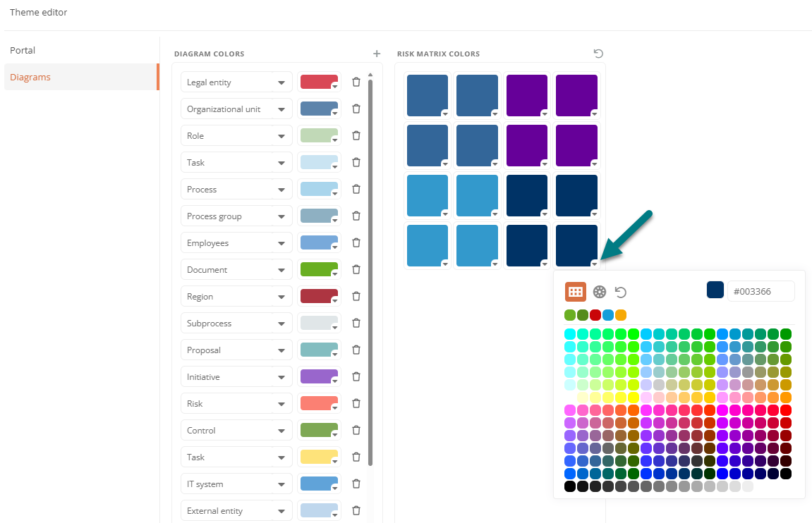Open the Legal entity type dropdown
The height and width of the screenshot is (523, 812).
(x=281, y=82)
